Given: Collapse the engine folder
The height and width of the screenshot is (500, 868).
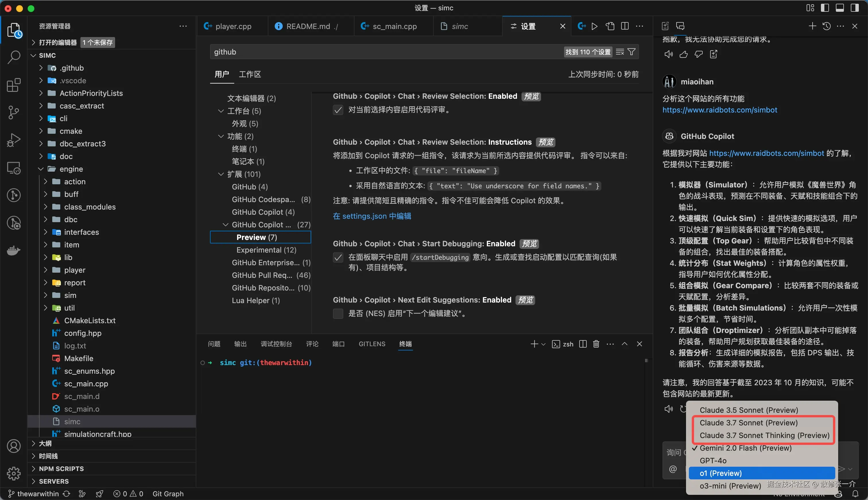Looking at the screenshot, I should click(40, 168).
